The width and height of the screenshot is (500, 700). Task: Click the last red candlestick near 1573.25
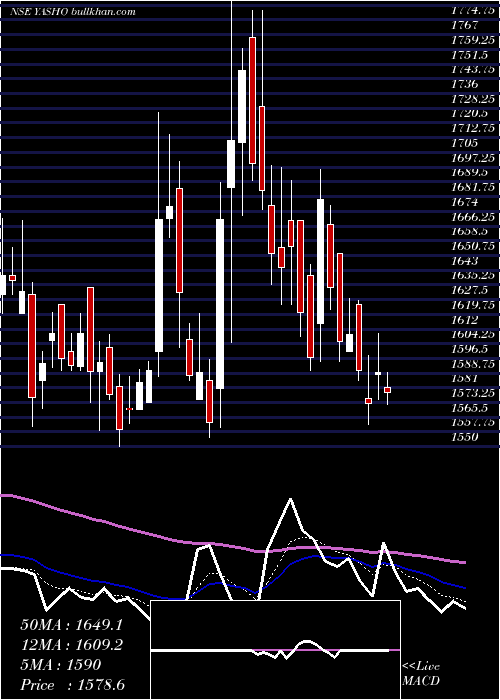tap(388, 390)
